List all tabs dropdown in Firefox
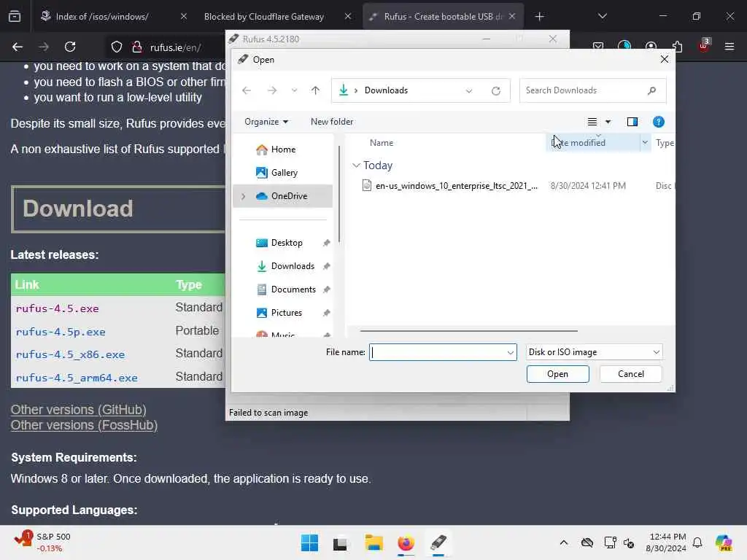 pos(602,17)
